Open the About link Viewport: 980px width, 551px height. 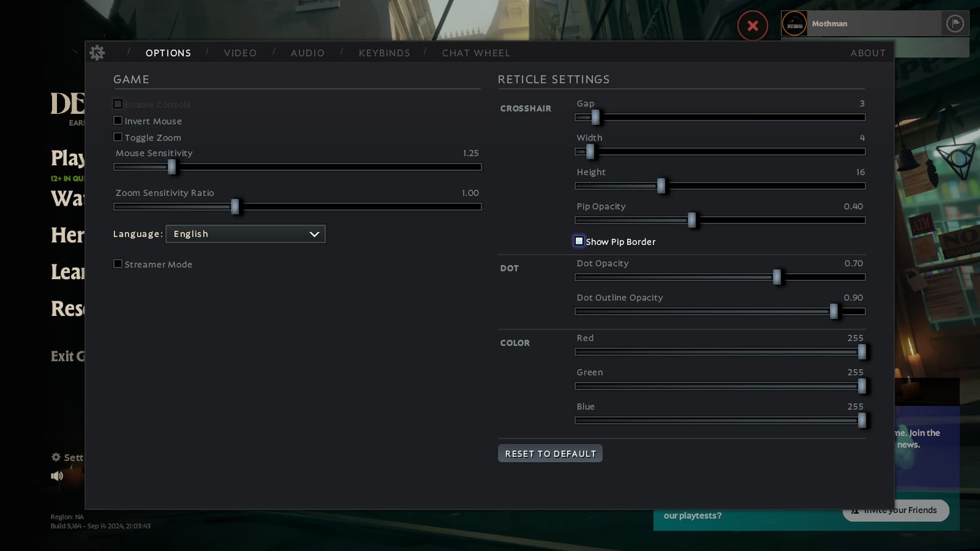pos(867,53)
